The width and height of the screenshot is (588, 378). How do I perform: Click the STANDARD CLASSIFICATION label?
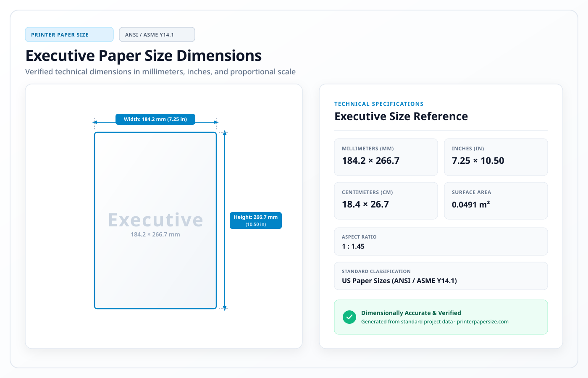(376, 271)
